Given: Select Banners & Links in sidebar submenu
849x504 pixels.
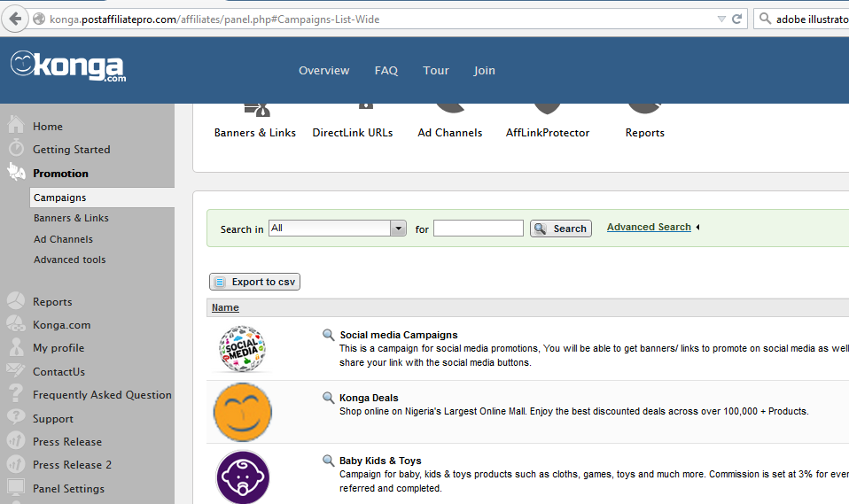Looking at the screenshot, I should click(71, 218).
